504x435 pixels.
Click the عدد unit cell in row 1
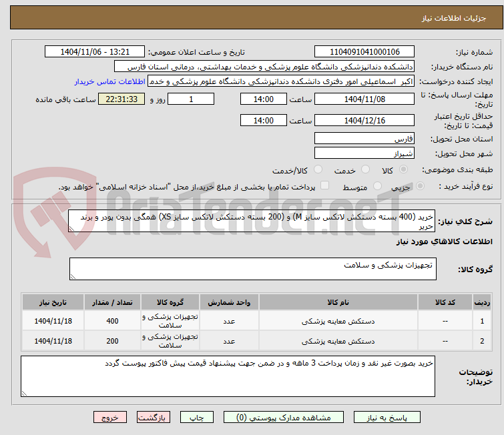click(229, 321)
